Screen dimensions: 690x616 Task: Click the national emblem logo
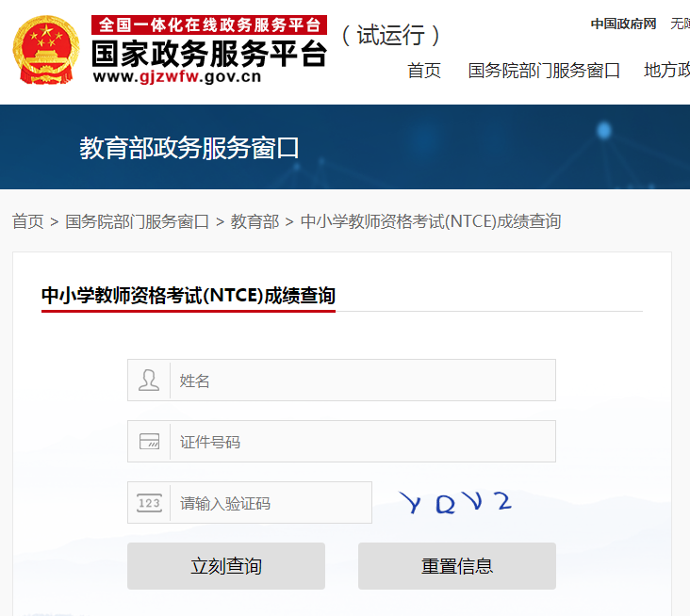click(46, 49)
